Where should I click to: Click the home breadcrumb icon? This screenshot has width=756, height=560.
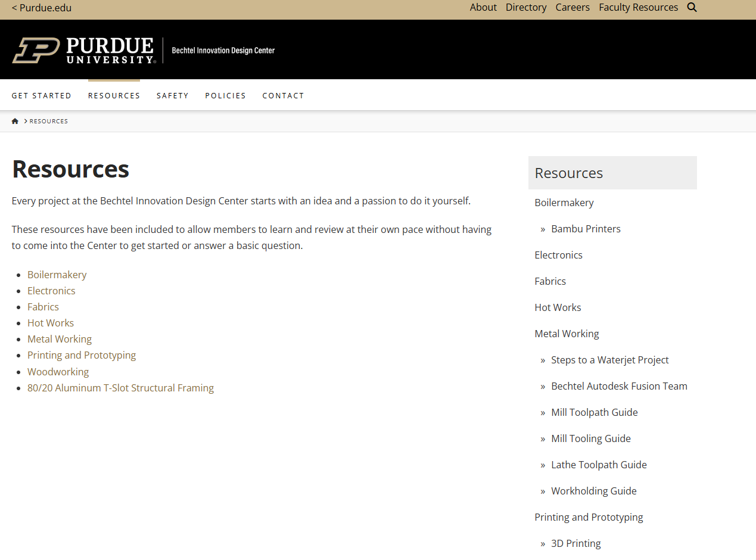[x=15, y=120]
